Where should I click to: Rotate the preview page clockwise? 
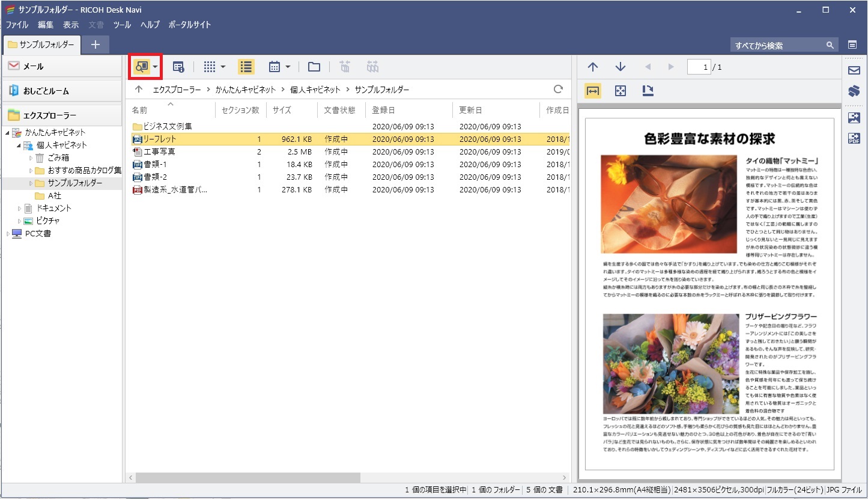point(648,91)
